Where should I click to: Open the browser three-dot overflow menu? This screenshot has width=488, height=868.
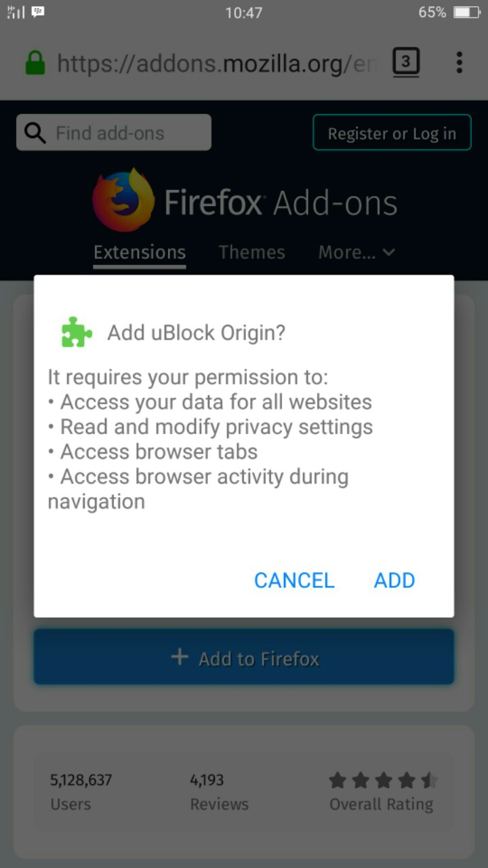tap(460, 62)
